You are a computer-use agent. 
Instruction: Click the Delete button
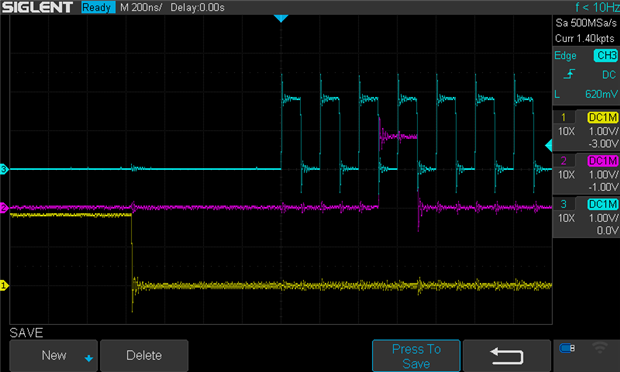point(144,355)
